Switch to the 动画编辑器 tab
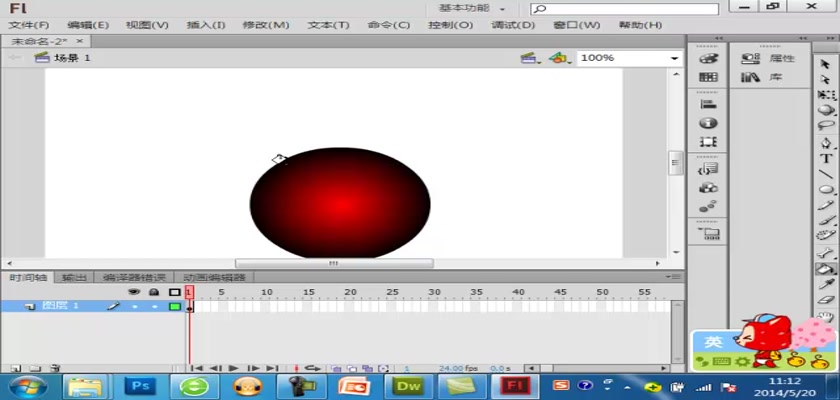The image size is (840, 400). (214, 277)
